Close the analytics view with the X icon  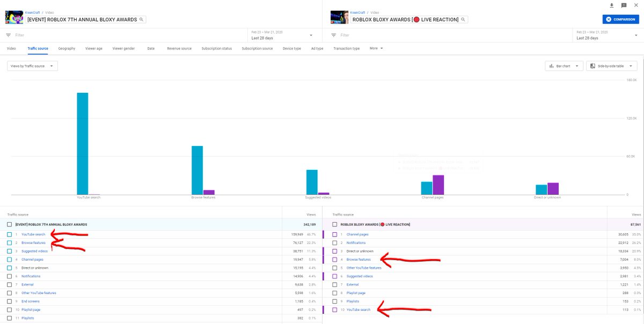tap(636, 5)
